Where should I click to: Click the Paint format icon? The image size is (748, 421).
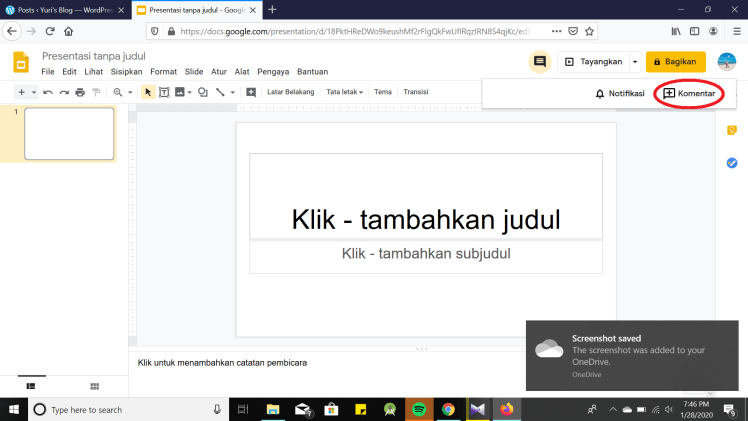click(96, 92)
